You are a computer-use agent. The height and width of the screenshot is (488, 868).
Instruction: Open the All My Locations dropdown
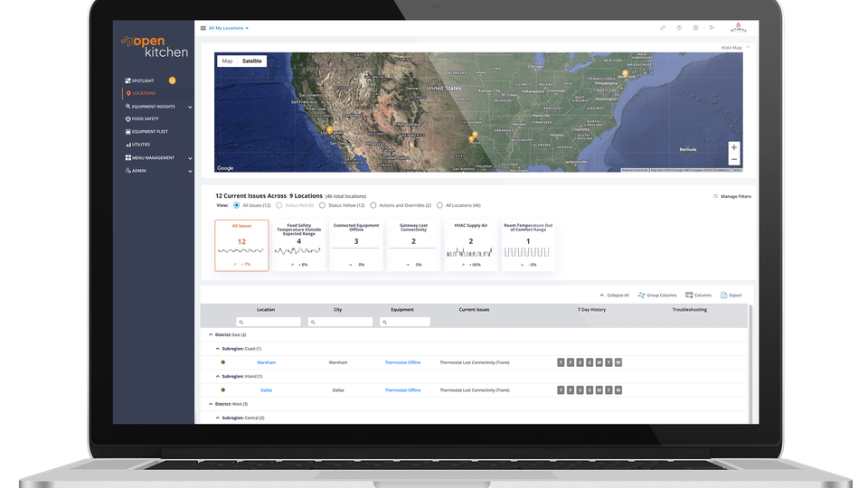pyautogui.click(x=228, y=28)
